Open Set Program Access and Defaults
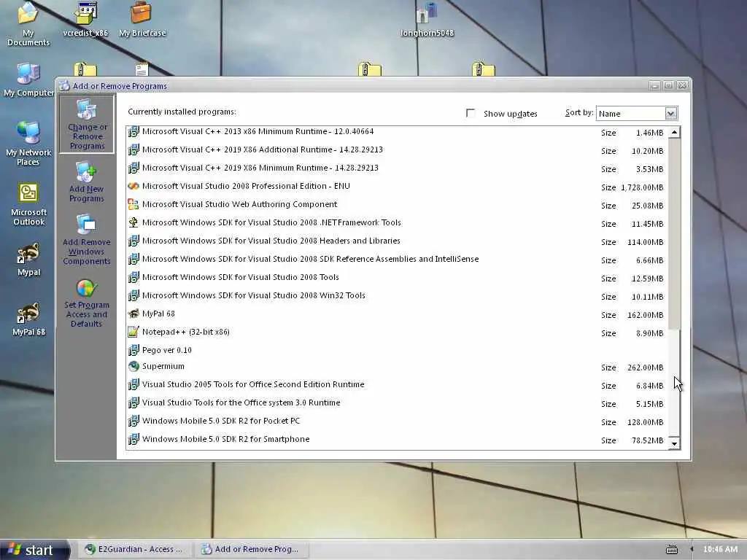The width and height of the screenshot is (747, 560). tap(86, 303)
